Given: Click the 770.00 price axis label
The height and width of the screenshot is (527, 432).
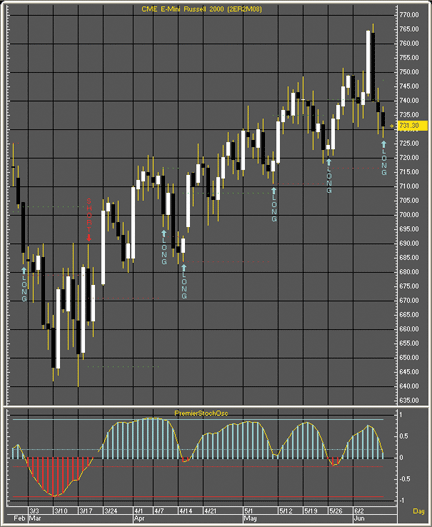Looking at the screenshot, I should click(409, 15).
